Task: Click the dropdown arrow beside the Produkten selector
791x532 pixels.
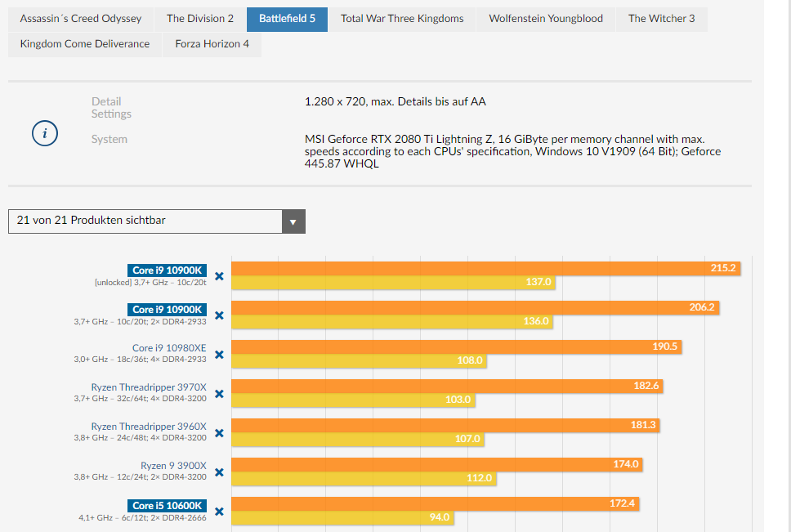Action: coord(293,221)
